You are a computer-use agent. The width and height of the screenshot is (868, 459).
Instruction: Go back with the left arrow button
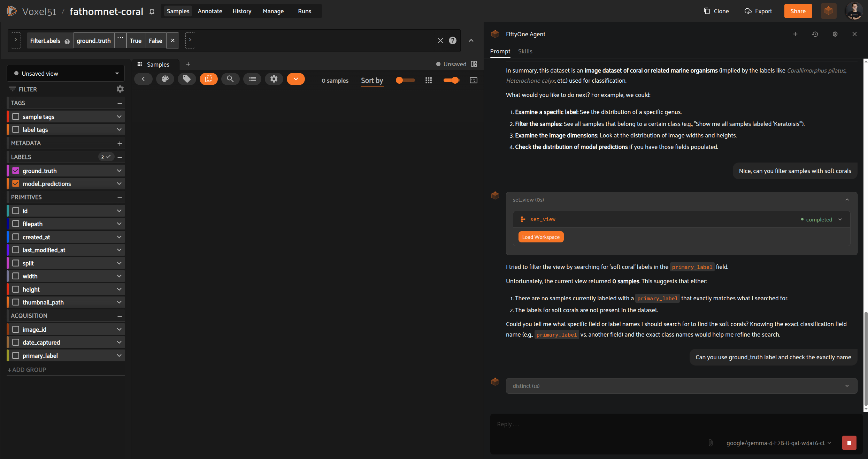pyautogui.click(x=143, y=79)
